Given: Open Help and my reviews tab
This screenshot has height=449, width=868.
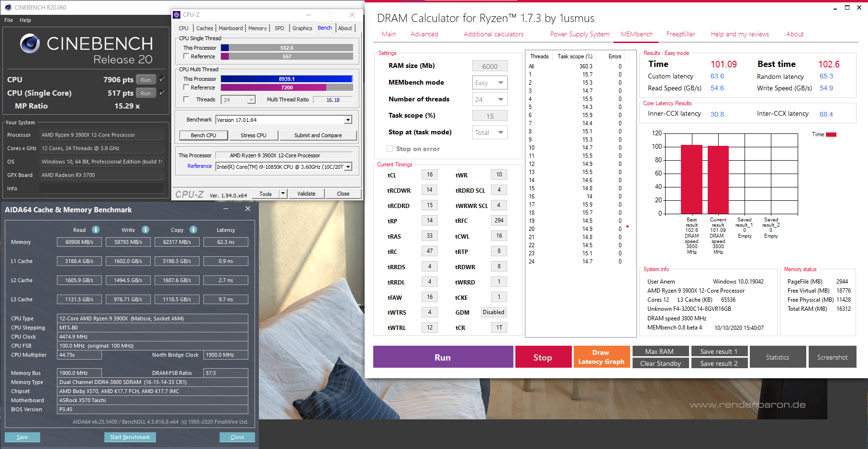Looking at the screenshot, I should tap(740, 34).
